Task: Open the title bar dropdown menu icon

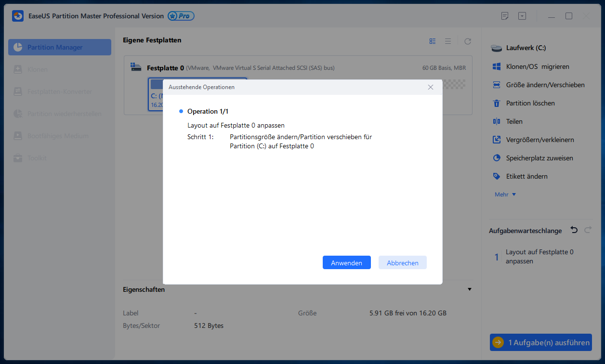Action: (522, 16)
